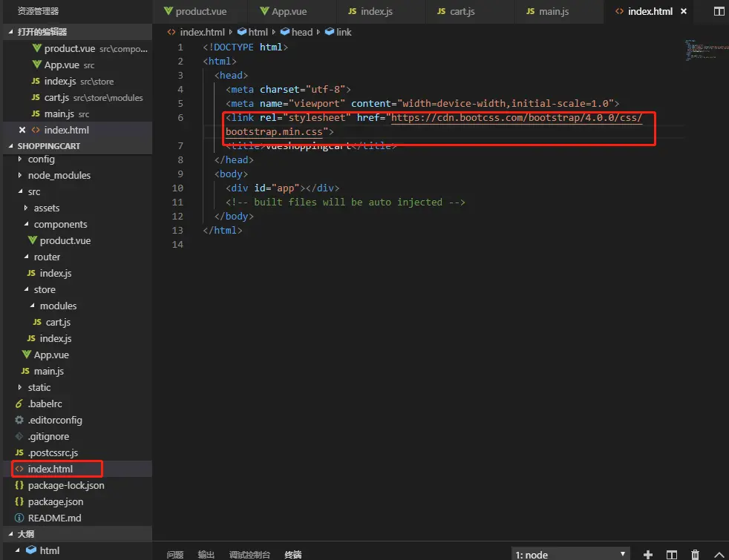The image size is (729, 560).
Task: Open the 输出 output panel tab
Action: click(x=206, y=554)
